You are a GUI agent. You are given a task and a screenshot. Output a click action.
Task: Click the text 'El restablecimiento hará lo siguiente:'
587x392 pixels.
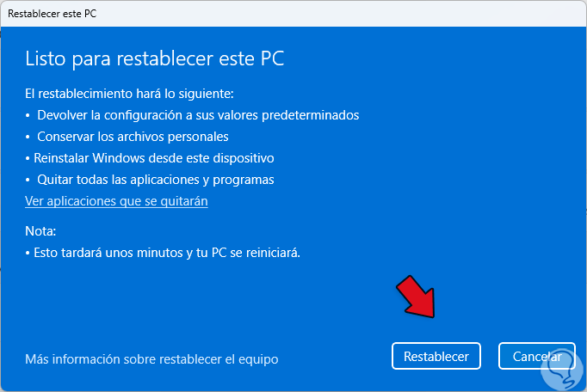(129, 93)
